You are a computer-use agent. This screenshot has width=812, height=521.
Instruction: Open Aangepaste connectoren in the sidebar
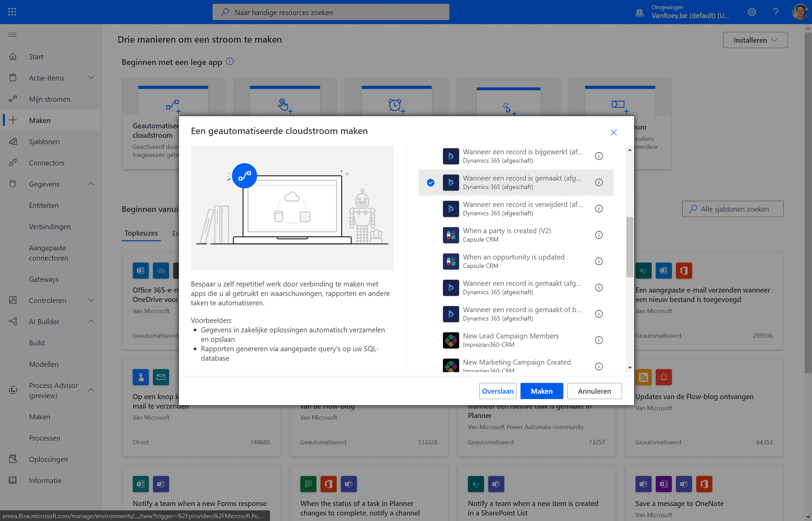click(49, 253)
